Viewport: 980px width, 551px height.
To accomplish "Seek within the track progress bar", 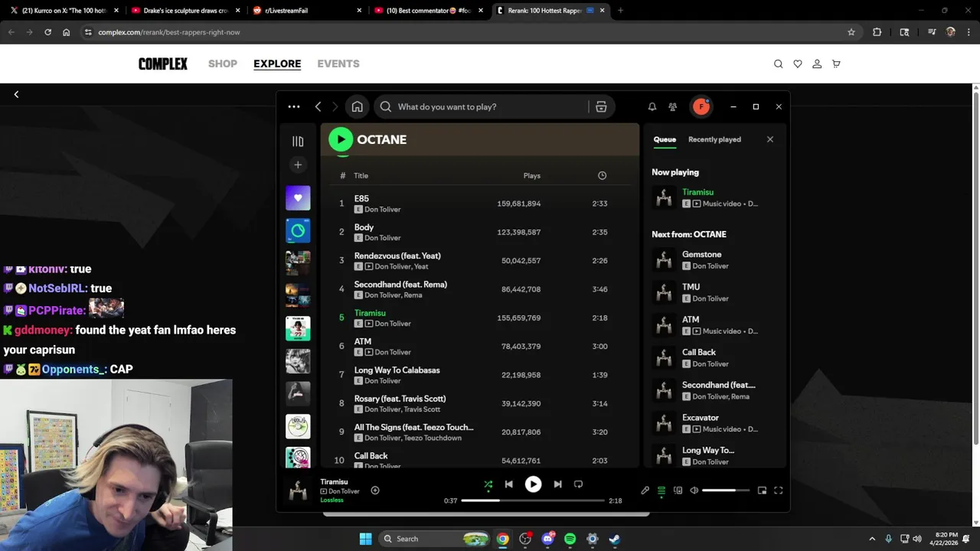I will (x=533, y=500).
